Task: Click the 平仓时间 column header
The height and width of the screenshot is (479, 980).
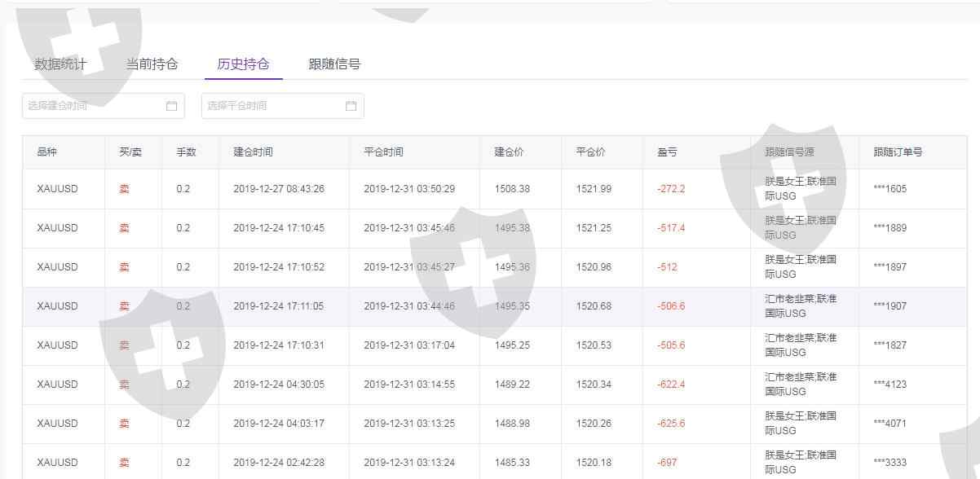Action: pos(383,152)
